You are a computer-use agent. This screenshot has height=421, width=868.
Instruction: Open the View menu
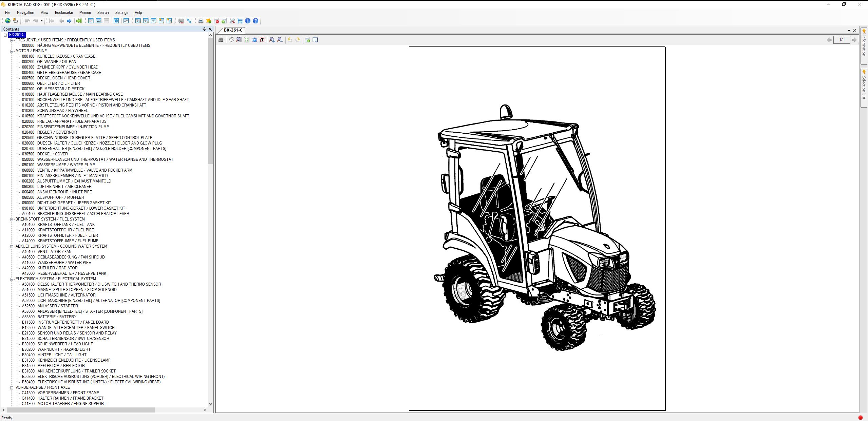point(44,13)
